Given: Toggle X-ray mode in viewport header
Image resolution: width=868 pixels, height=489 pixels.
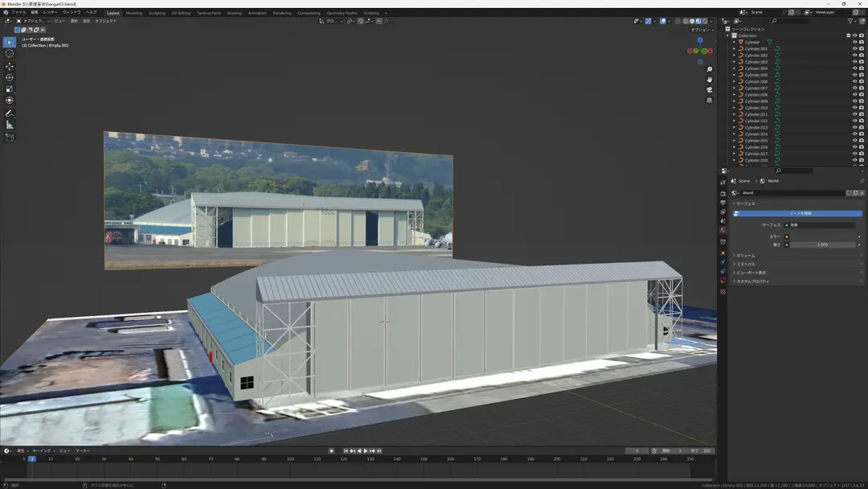Looking at the screenshot, I should tap(678, 21).
